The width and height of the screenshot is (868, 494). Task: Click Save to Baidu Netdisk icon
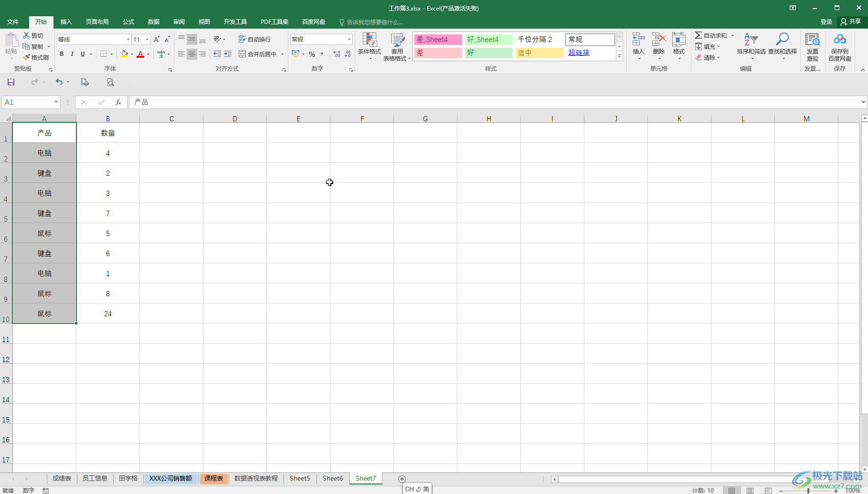(840, 40)
